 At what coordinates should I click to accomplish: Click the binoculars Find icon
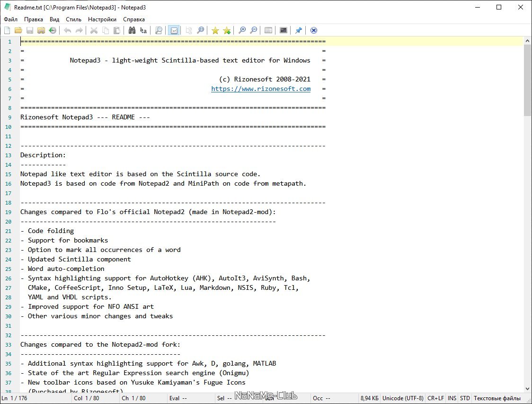[132, 30]
